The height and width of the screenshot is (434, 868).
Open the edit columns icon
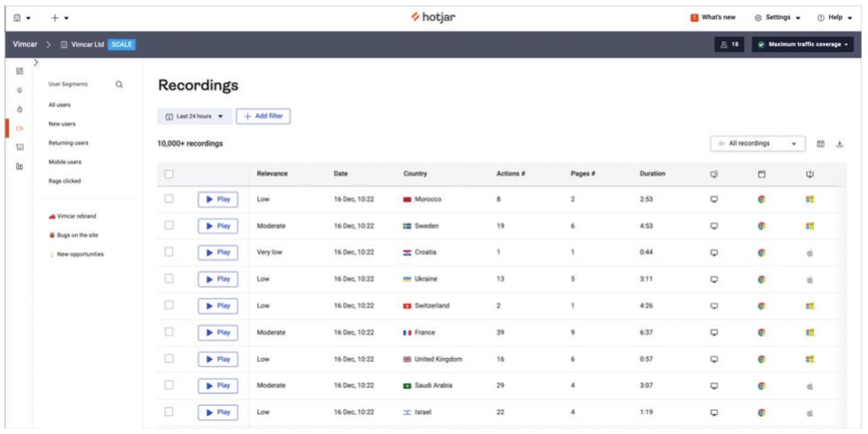[x=820, y=144]
